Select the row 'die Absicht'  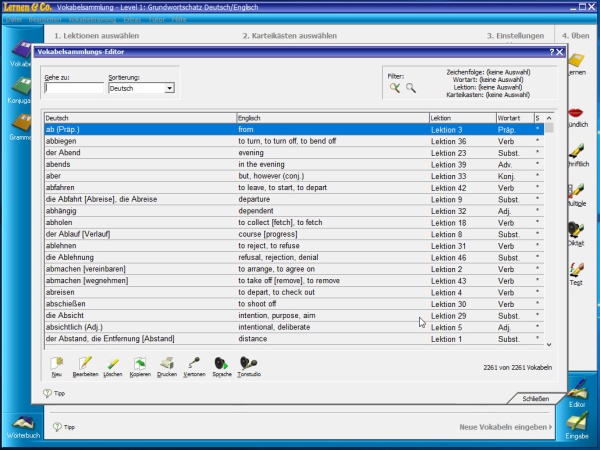[x=294, y=315]
